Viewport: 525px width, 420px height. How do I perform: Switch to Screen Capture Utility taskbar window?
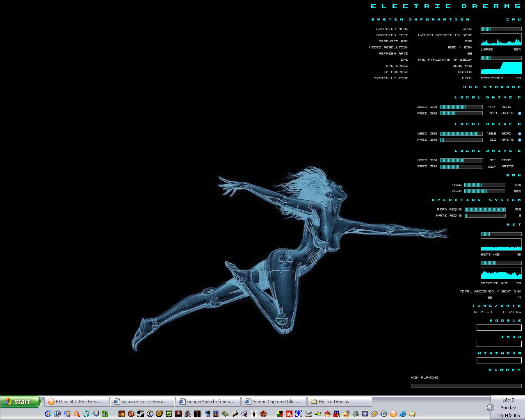pyautogui.click(x=274, y=402)
